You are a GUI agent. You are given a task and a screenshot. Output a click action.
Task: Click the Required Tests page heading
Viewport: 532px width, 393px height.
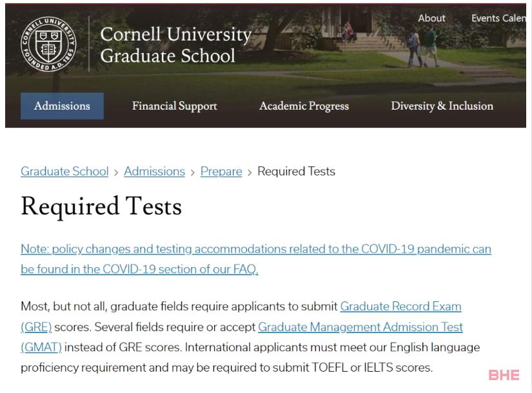coord(101,207)
